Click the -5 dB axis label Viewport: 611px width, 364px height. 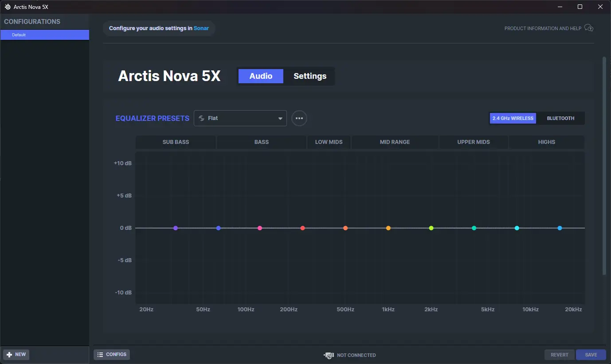coord(124,260)
